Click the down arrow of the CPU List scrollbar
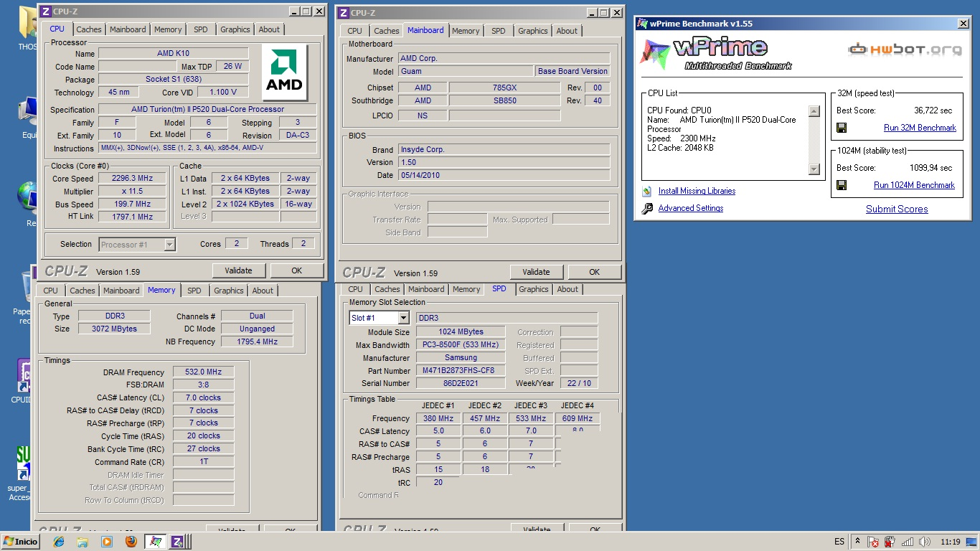The height and width of the screenshot is (551, 980). 814,169
